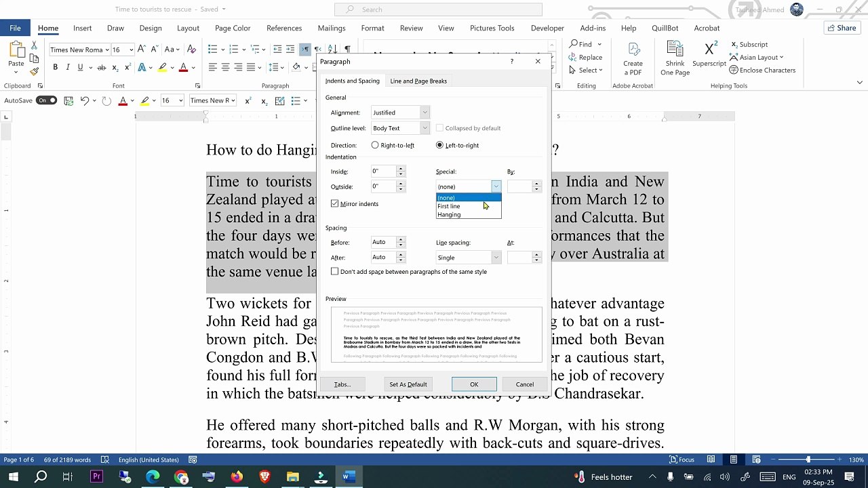The height and width of the screenshot is (488, 868).
Task: Click the zoom slider handle
Action: [808, 460]
